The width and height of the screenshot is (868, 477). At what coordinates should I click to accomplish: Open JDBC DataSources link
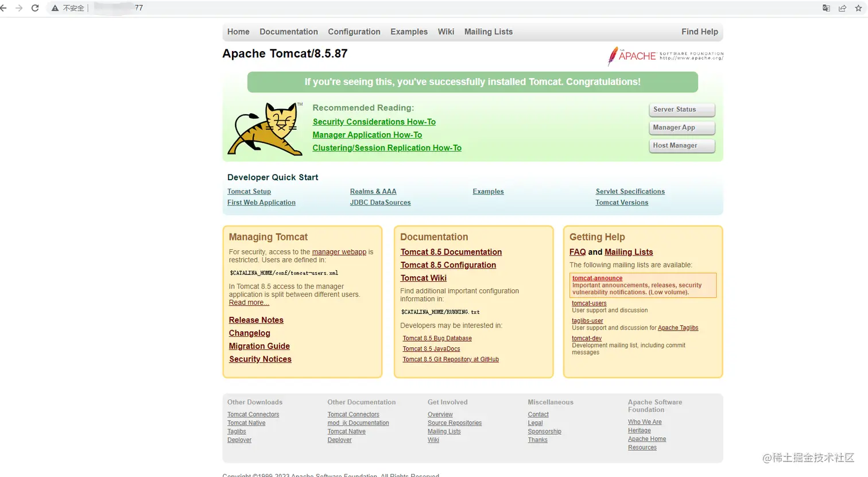click(x=381, y=202)
